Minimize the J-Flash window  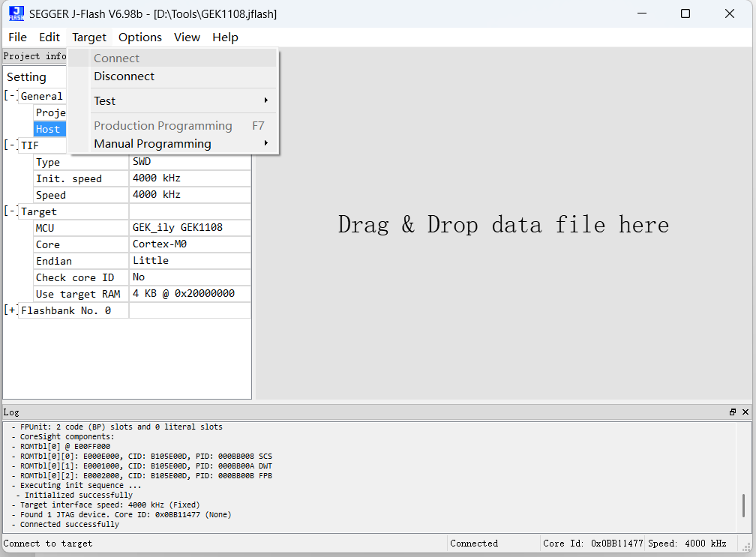point(642,13)
